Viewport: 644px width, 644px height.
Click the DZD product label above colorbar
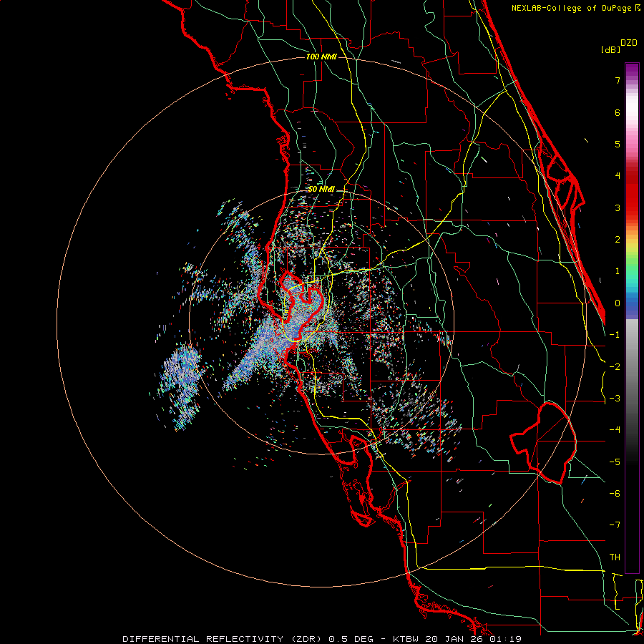tap(629, 43)
